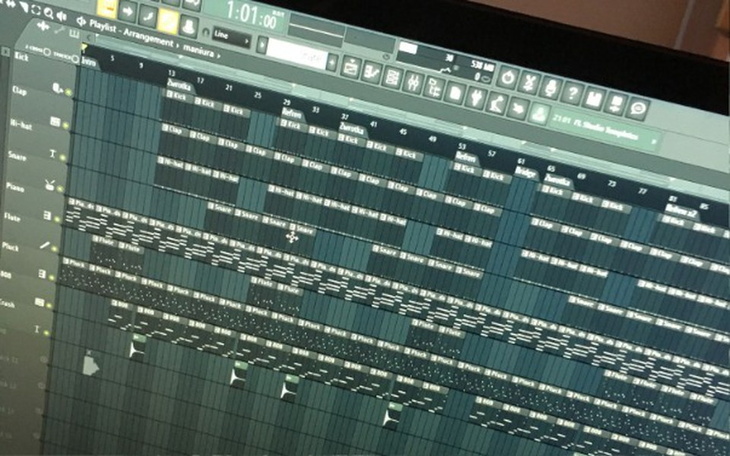Expand the Playlist menu arrow

pos(81,20)
